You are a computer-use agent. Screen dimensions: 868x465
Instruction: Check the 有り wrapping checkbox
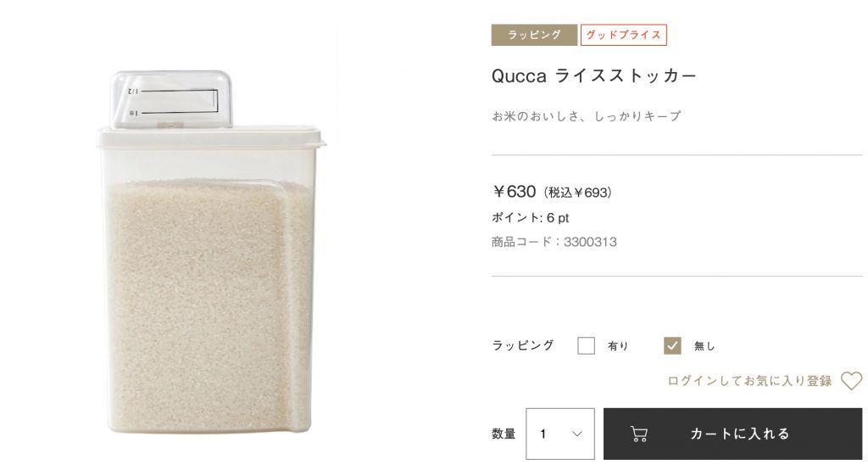[x=586, y=346]
